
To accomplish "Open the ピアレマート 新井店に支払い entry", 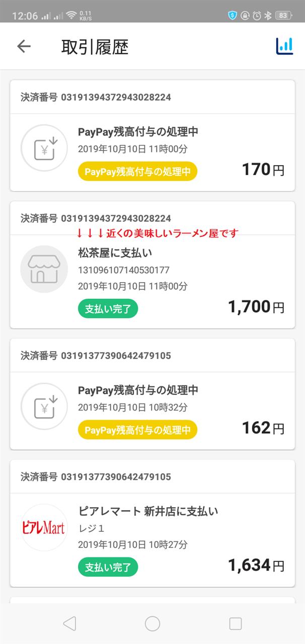I will [152, 523].
